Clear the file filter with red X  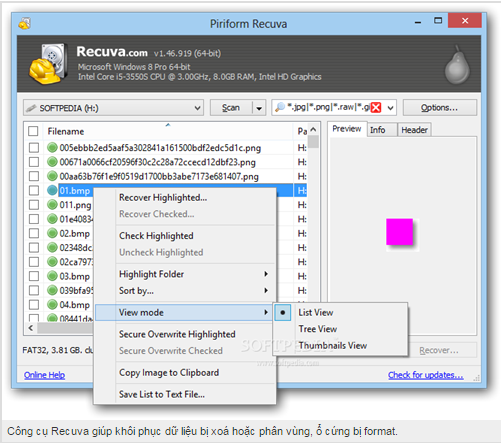[x=376, y=108]
